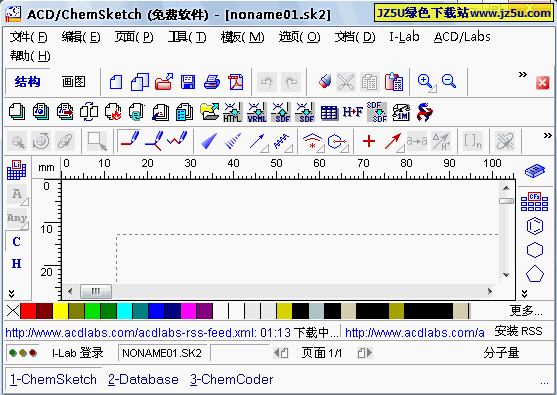Click the export to HTML icon
This screenshot has width=557, height=395.
(232, 112)
